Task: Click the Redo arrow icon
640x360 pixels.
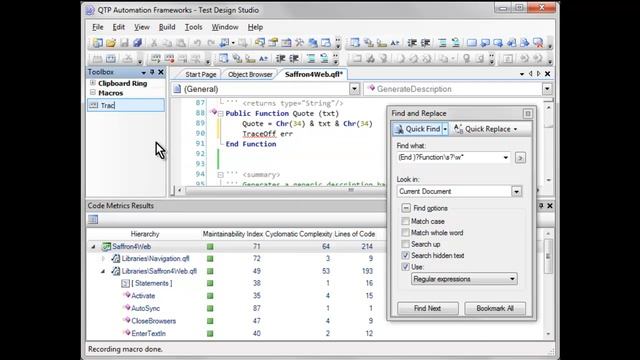Action: point(211,43)
